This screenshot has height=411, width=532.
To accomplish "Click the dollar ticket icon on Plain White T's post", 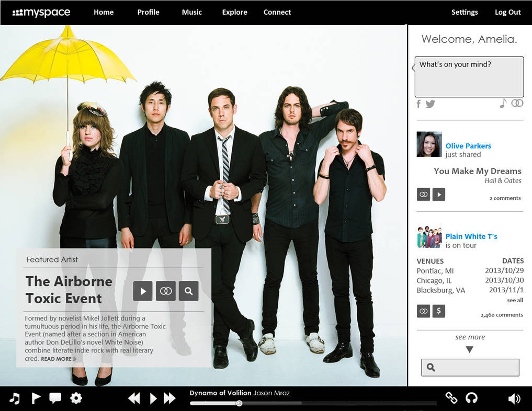I will (438, 311).
